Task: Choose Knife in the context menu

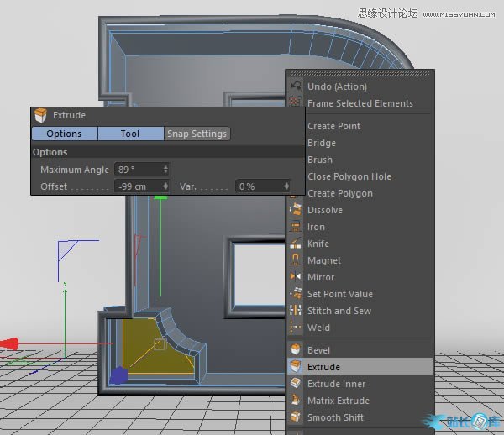Action: 318,244
